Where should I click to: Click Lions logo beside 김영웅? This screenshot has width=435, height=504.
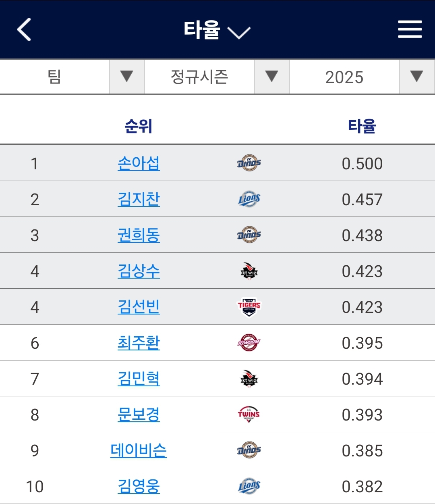point(249,486)
